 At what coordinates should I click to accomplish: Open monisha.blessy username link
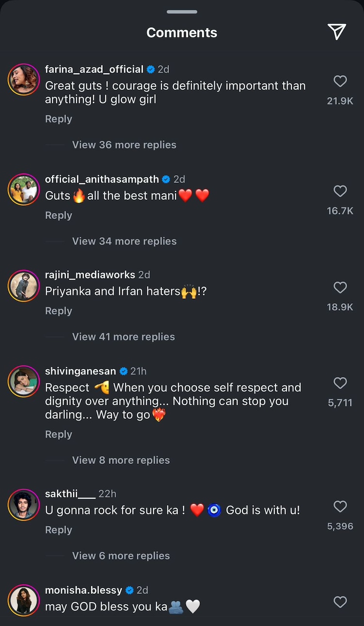[83, 590]
